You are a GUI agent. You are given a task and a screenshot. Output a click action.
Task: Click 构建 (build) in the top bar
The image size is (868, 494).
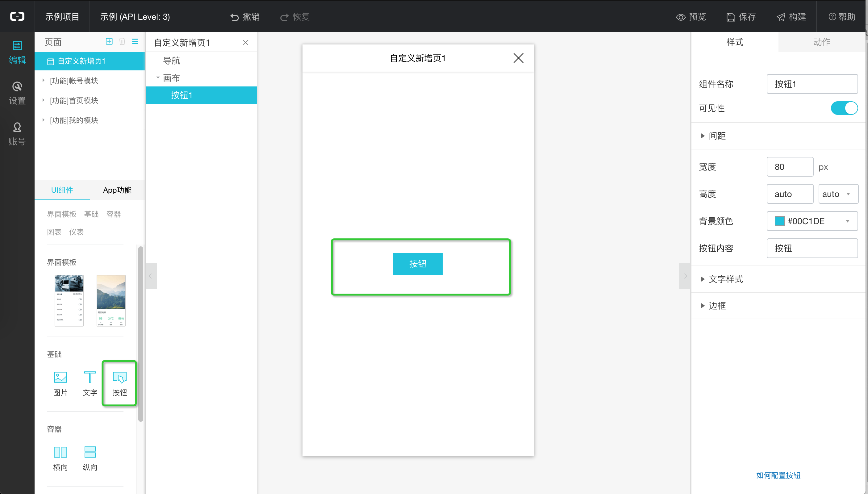pos(791,17)
